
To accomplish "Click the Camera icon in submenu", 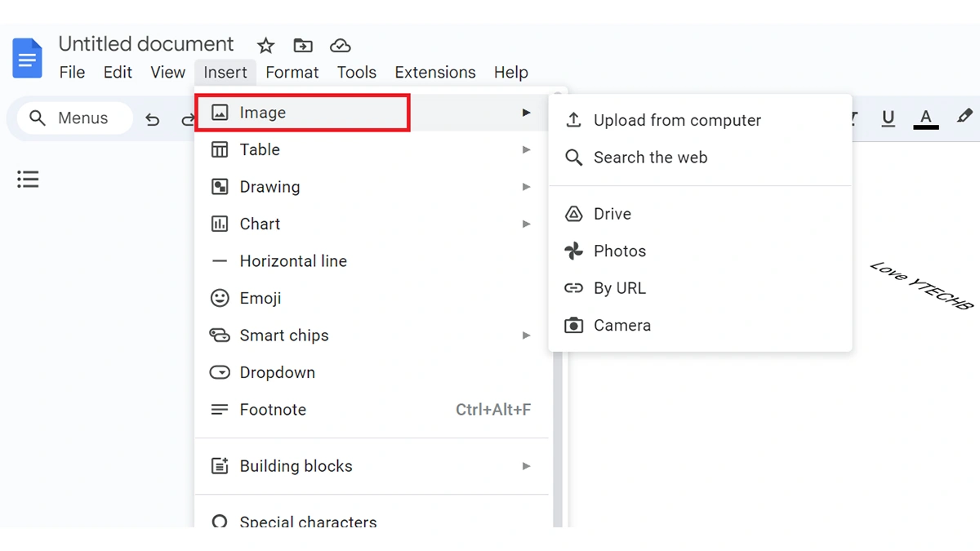I will point(574,325).
